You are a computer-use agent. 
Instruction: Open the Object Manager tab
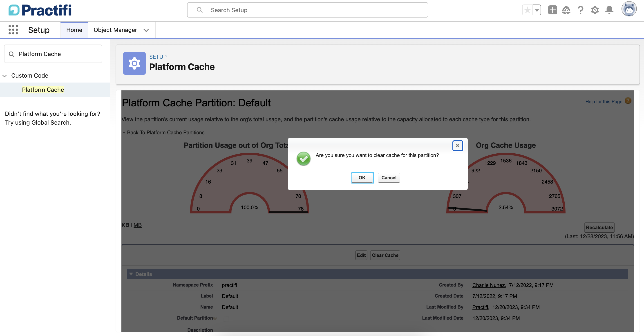115,30
